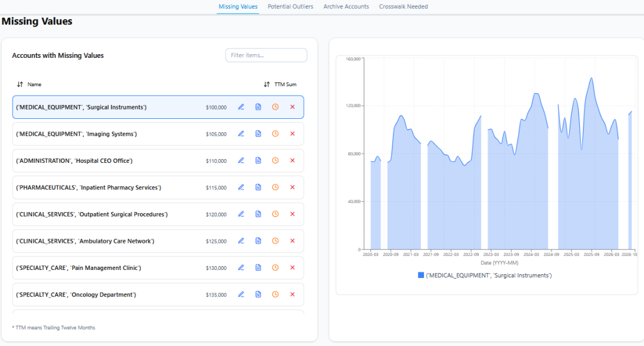Remove Surgical Instruments with red X
Viewport: 644px width, 346px height.
point(292,107)
